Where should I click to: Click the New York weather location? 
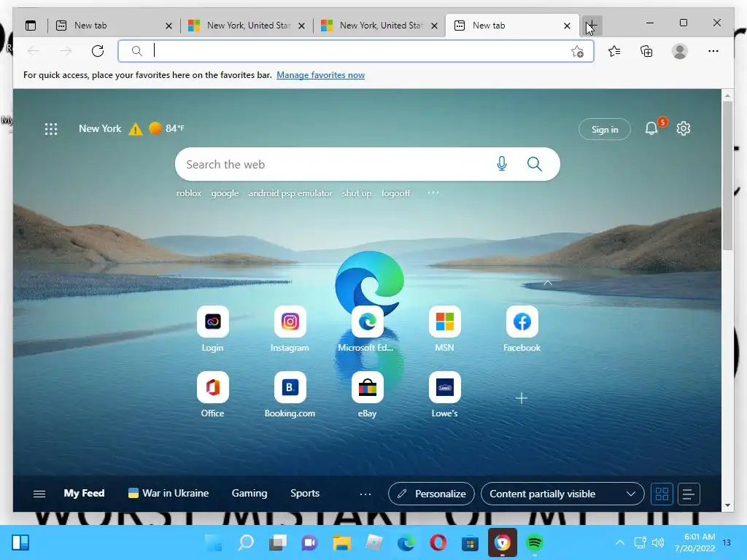(100, 128)
